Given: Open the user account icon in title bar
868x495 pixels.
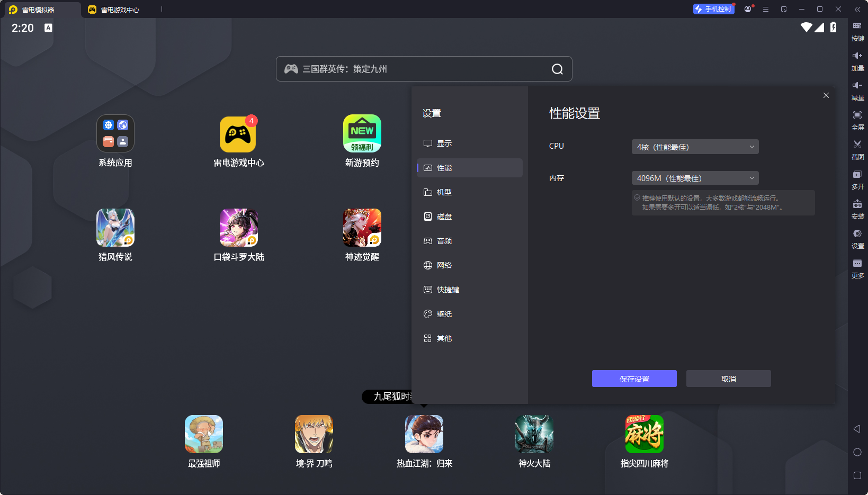Looking at the screenshot, I should (748, 9).
